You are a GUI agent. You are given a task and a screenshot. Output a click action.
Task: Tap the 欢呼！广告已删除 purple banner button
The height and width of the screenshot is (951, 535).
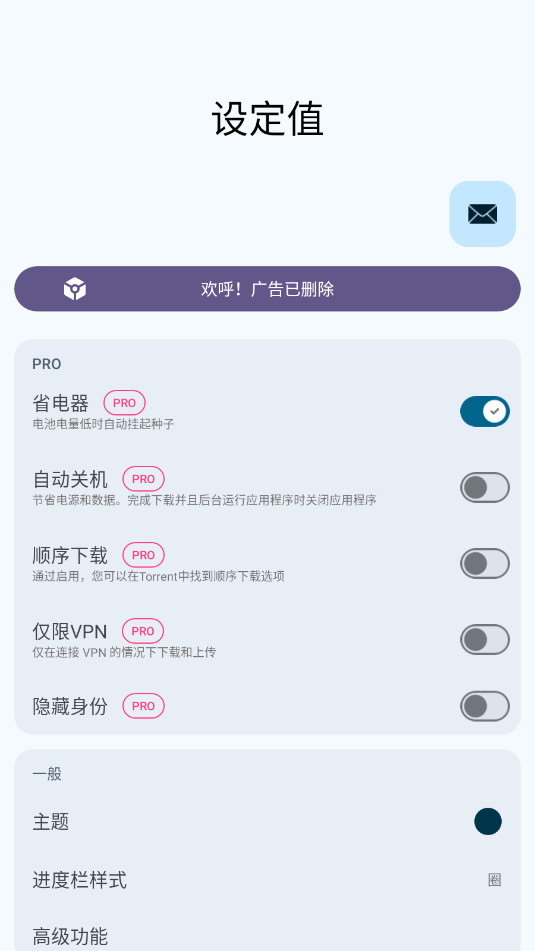click(x=268, y=289)
